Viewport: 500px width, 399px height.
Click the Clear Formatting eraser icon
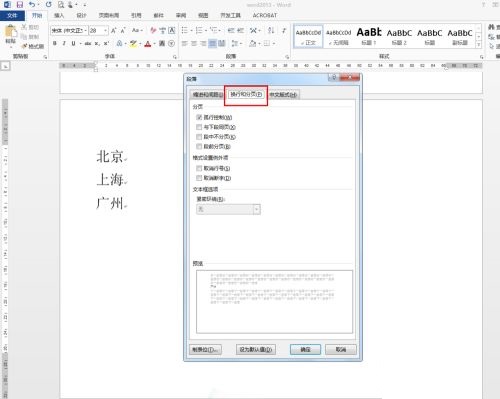tap(153, 31)
